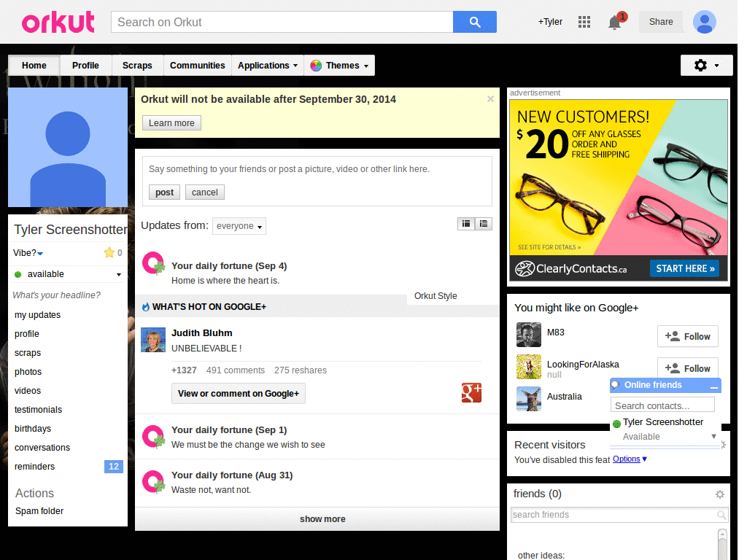Click the Orkut logo

(58, 23)
